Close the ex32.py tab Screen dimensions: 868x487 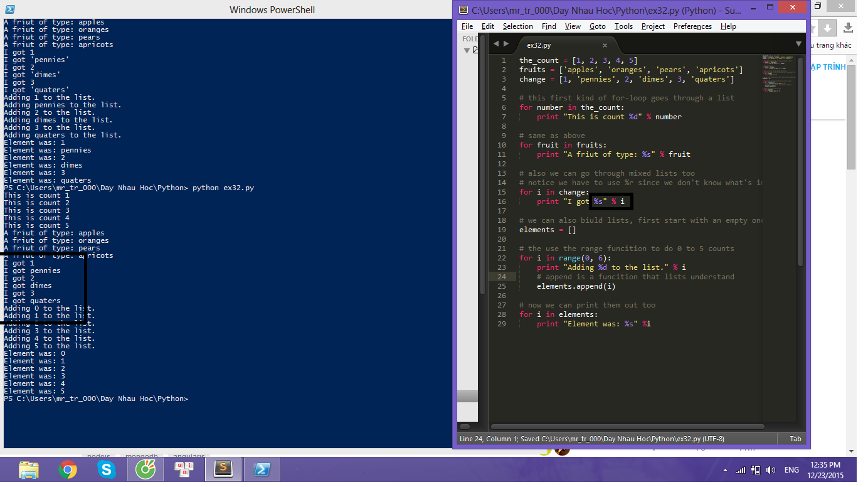605,45
